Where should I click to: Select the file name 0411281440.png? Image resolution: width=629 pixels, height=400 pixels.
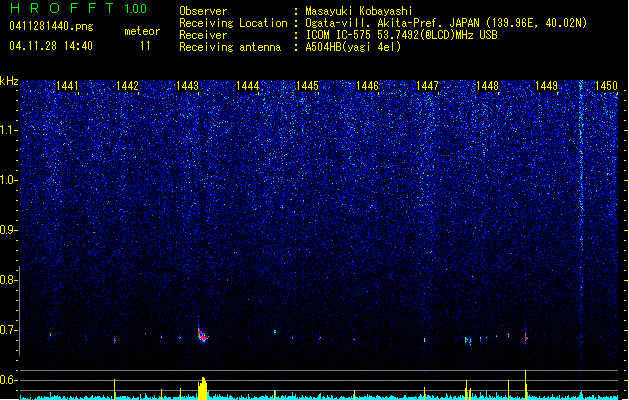tap(51, 26)
